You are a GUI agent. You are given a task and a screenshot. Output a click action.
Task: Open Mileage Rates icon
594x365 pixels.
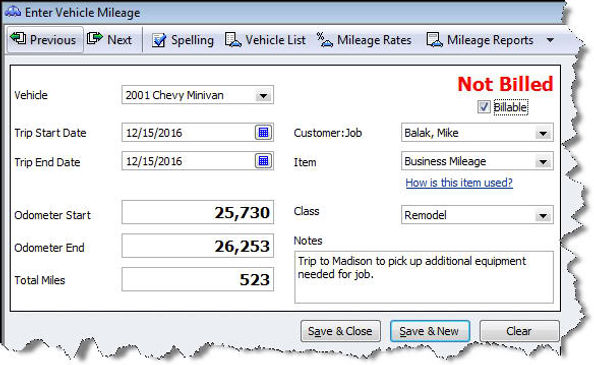click(x=324, y=40)
